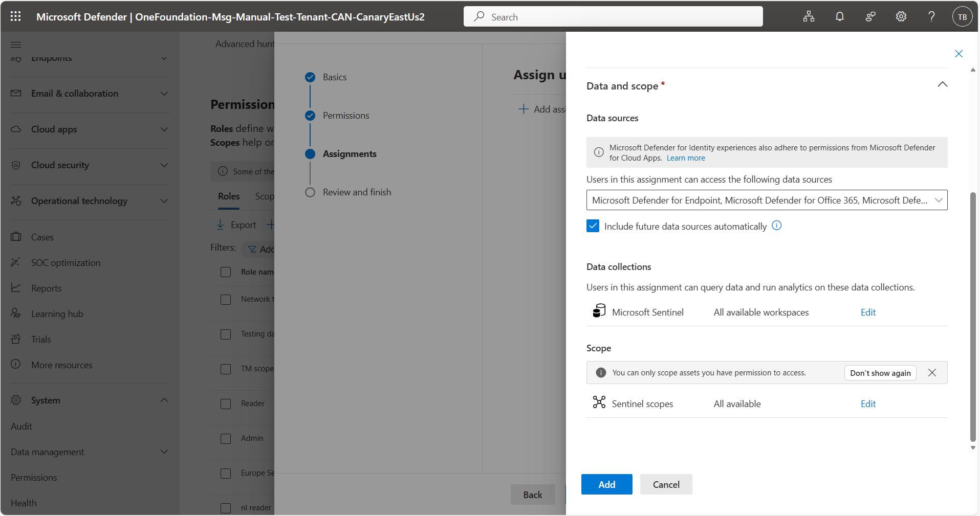Tick the Role name header checkbox
The width and height of the screenshot is (980, 516).
pos(226,272)
